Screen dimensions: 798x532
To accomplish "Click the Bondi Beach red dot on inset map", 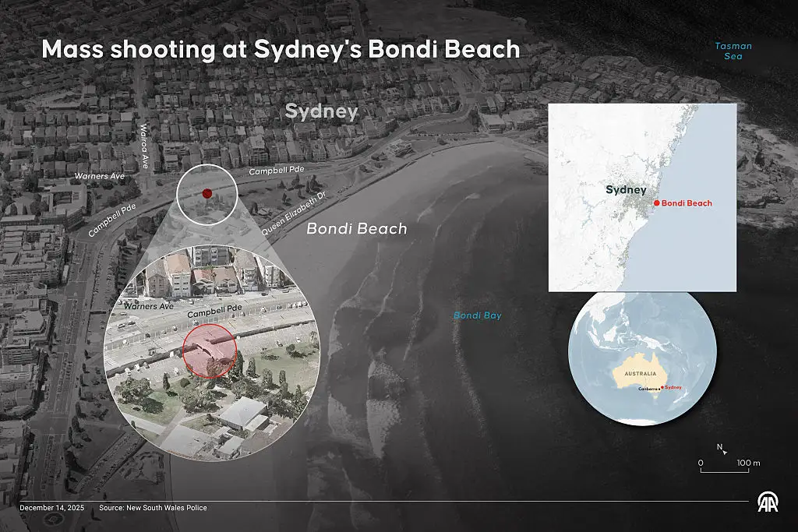I will 657,203.
